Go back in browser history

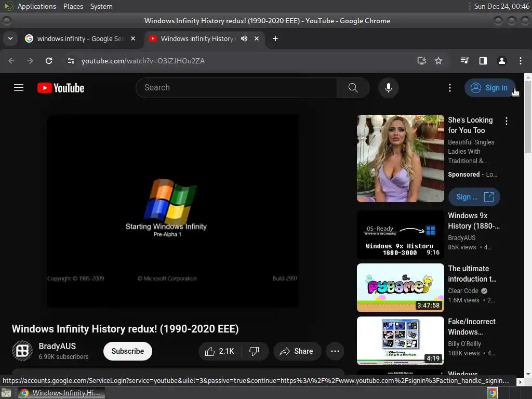[11, 61]
